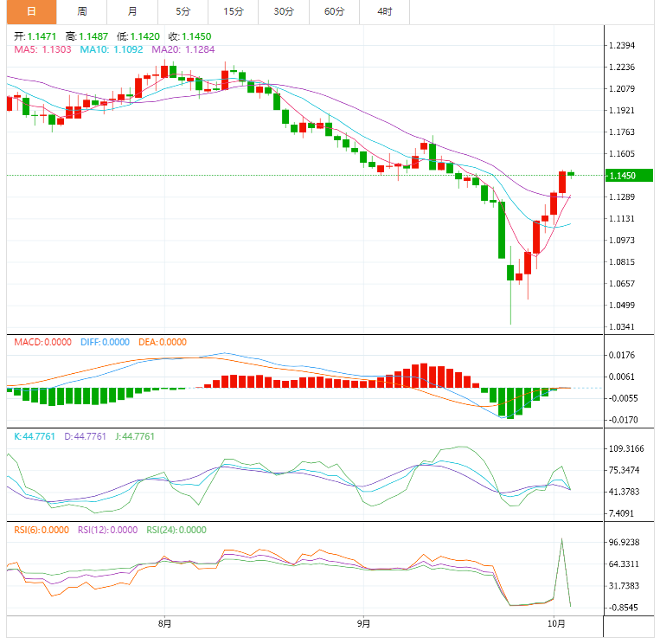
Task: Click the 10月 time axis label
Action: pos(556,623)
